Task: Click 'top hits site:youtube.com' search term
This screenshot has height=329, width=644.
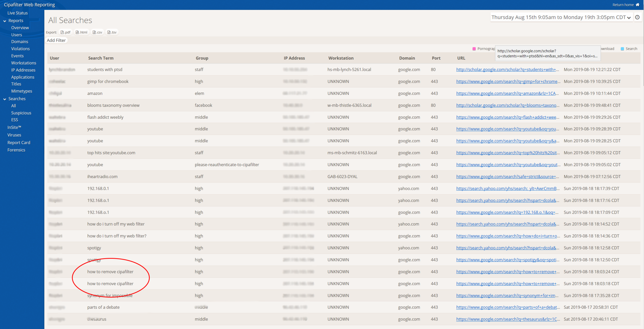Action: click(111, 153)
